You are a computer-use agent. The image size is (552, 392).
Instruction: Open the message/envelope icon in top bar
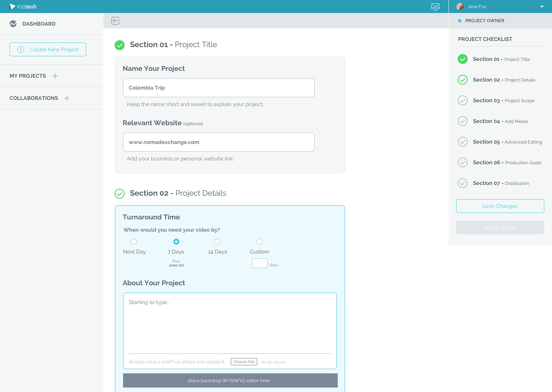[435, 6]
